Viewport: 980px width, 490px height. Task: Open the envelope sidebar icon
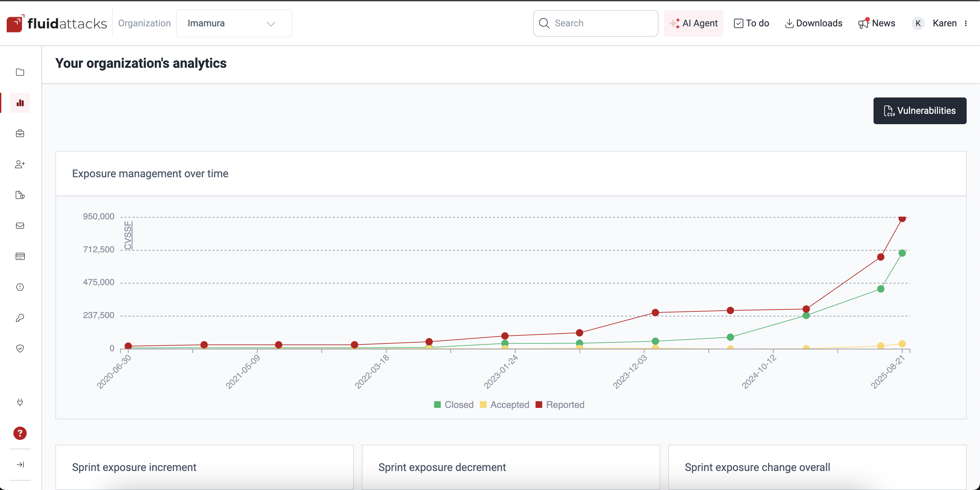20,226
